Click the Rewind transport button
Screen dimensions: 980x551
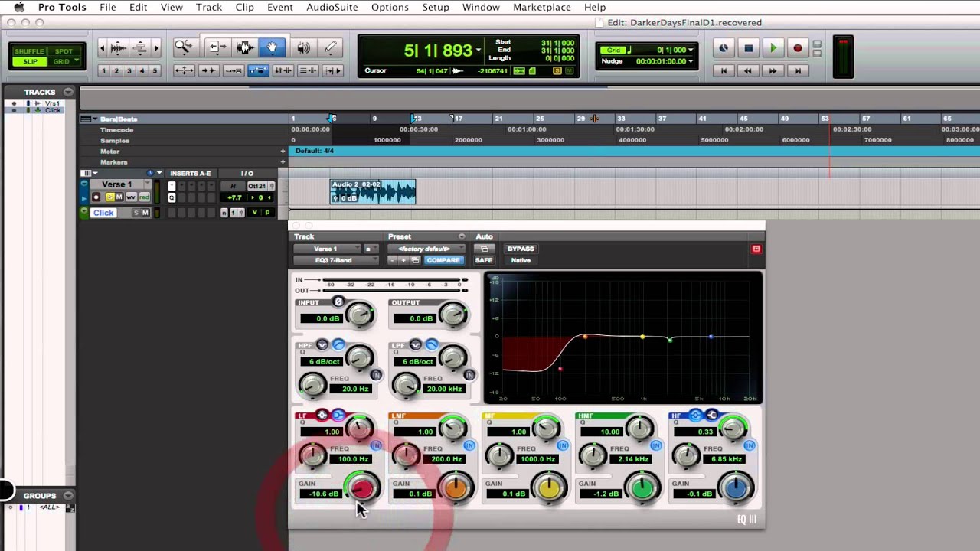[x=748, y=70]
